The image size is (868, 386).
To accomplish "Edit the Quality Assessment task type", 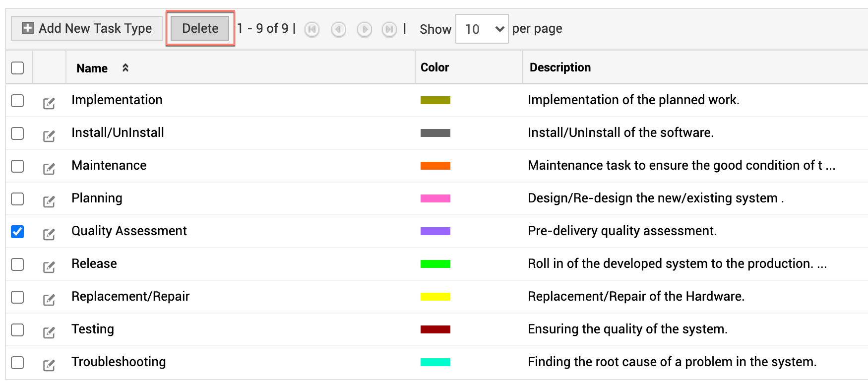I will pyautogui.click(x=49, y=234).
